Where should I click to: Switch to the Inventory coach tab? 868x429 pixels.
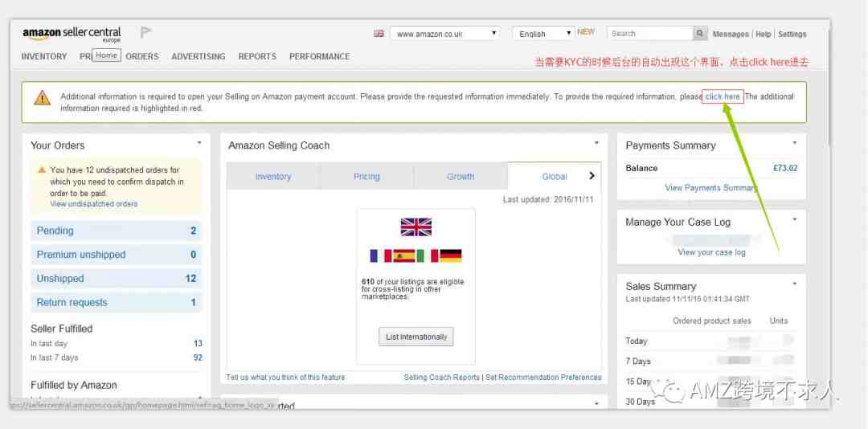[x=273, y=177]
